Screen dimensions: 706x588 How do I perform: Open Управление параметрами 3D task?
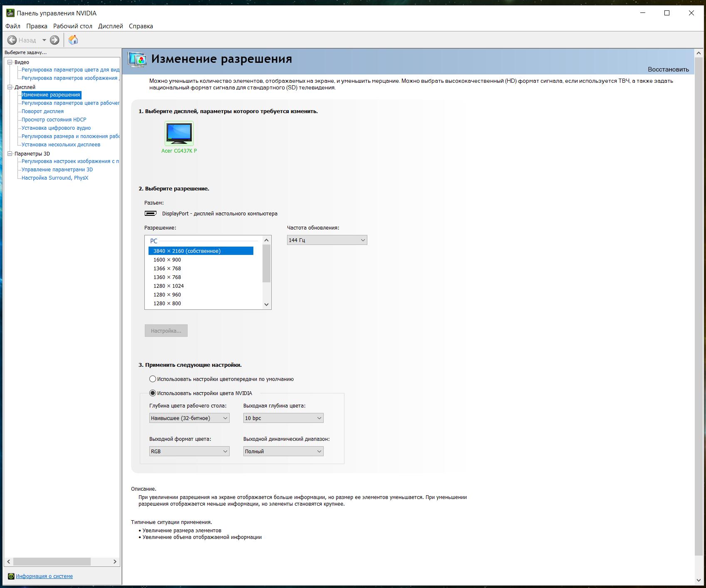pos(57,170)
